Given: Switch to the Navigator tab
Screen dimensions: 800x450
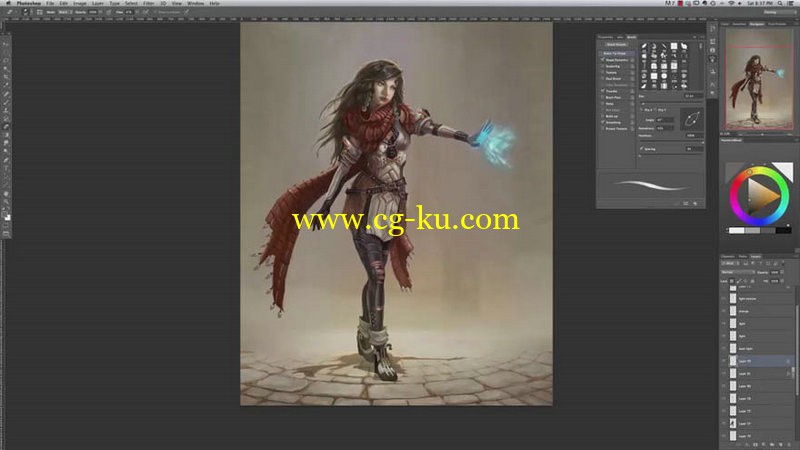Looking at the screenshot, I should point(757,24).
